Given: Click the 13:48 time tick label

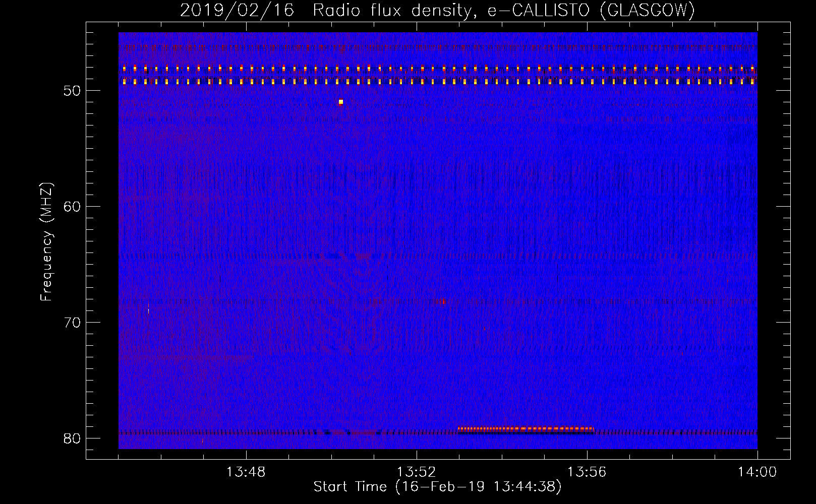Looking at the screenshot, I should [246, 472].
